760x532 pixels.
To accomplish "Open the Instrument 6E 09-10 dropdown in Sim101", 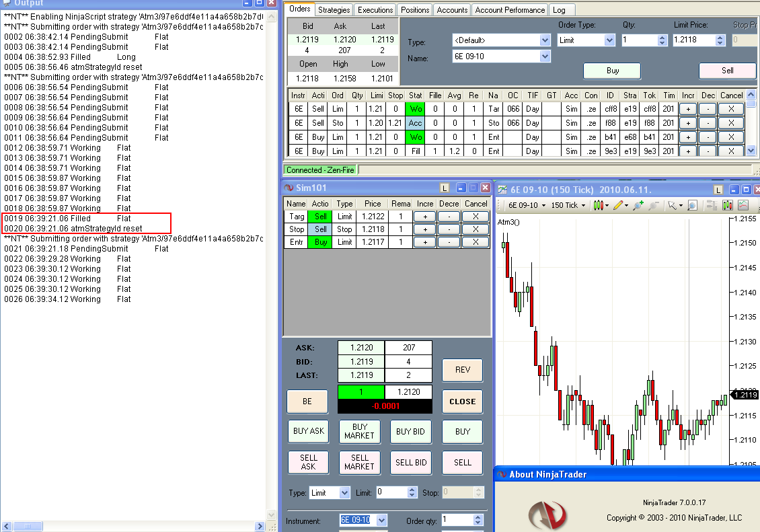I will 381,520.
